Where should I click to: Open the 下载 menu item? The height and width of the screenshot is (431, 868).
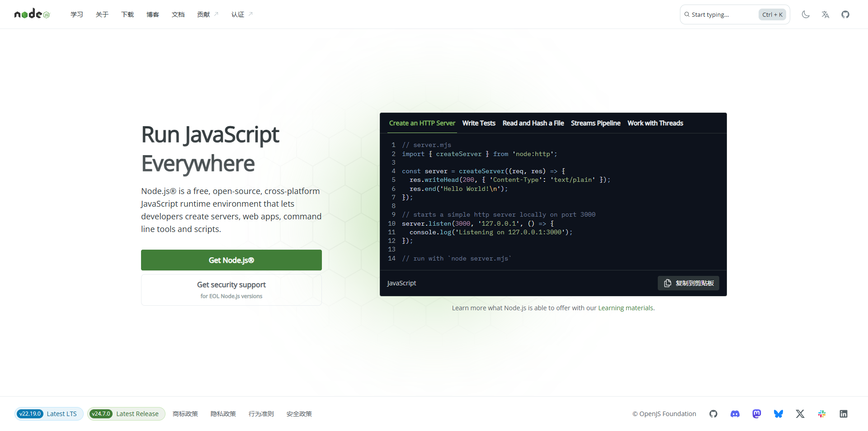tap(127, 14)
